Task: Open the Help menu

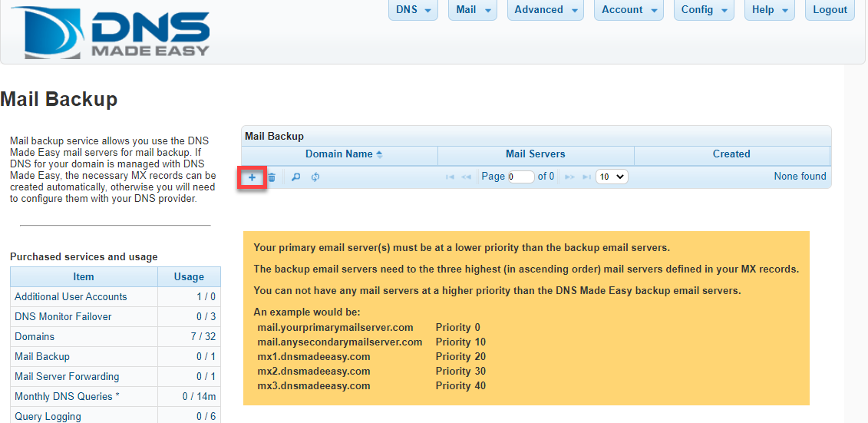Action: coord(770,10)
